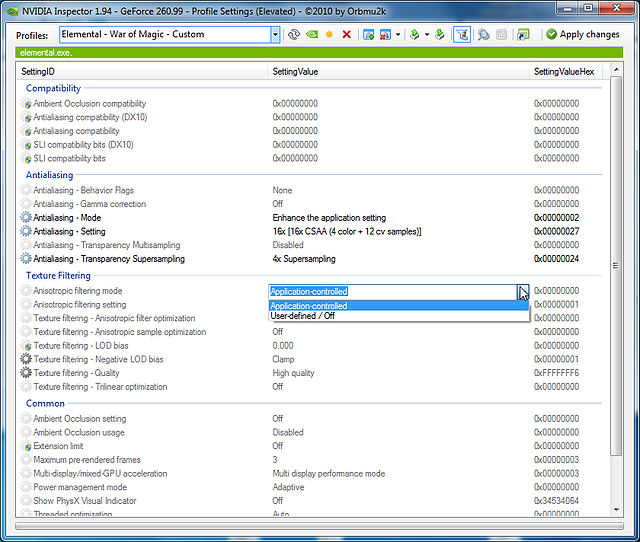Click gear icon of Anisotropic filtering mode row
640x542 pixels.
click(26, 291)
